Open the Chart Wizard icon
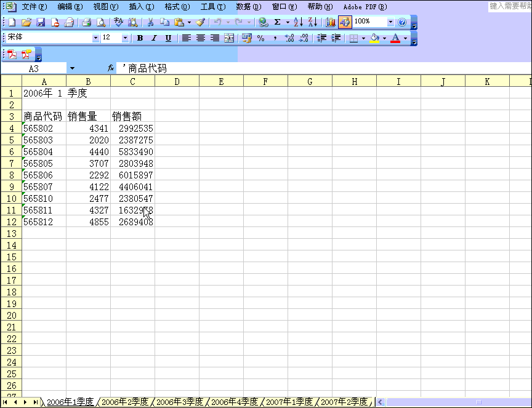Viewport: 532px width, 408px height. [331, 22]
